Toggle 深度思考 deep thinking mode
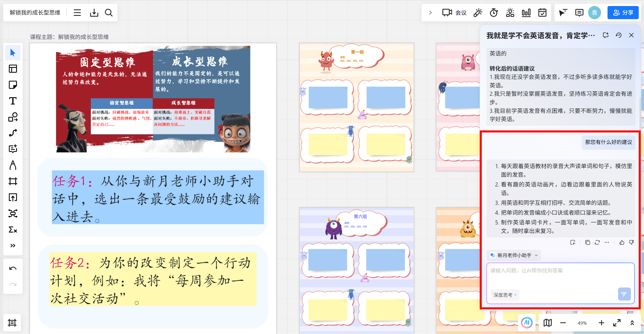The width and height of the screenshot is (644, 334). tap(504, 295)
